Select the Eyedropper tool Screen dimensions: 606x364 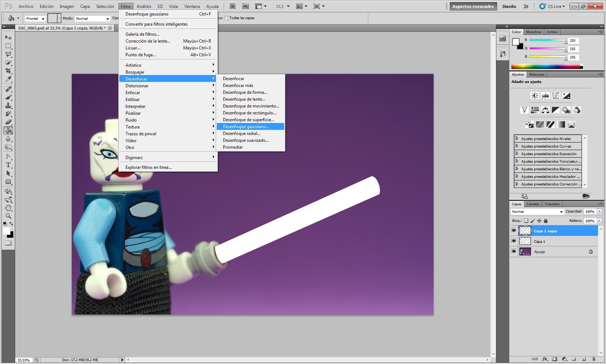tap(8, 79)
